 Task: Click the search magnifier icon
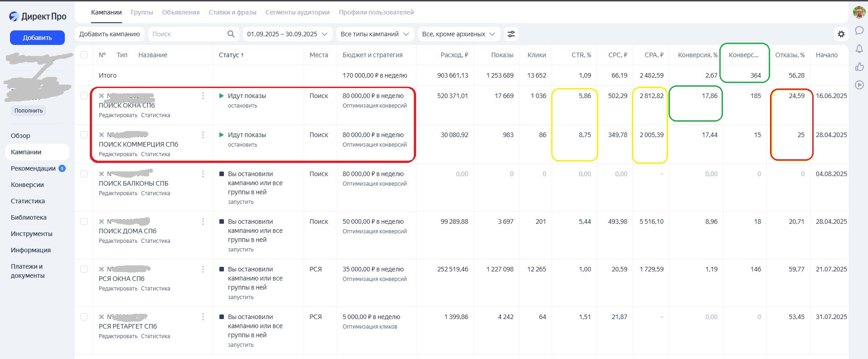pos(231,34)
